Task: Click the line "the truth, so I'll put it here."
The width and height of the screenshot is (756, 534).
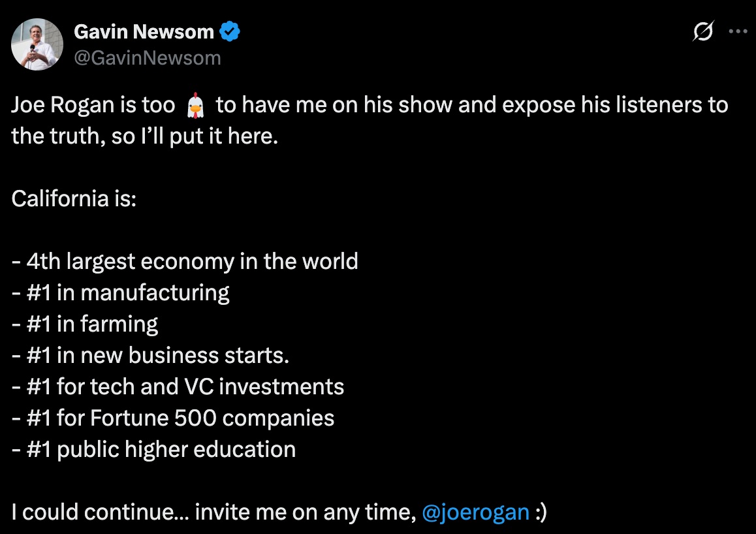Action: (145, 136)
